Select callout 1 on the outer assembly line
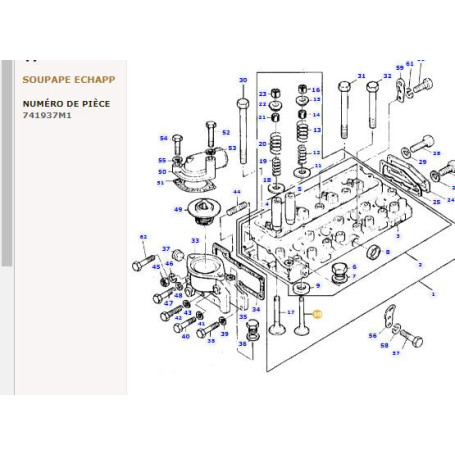 433,294
